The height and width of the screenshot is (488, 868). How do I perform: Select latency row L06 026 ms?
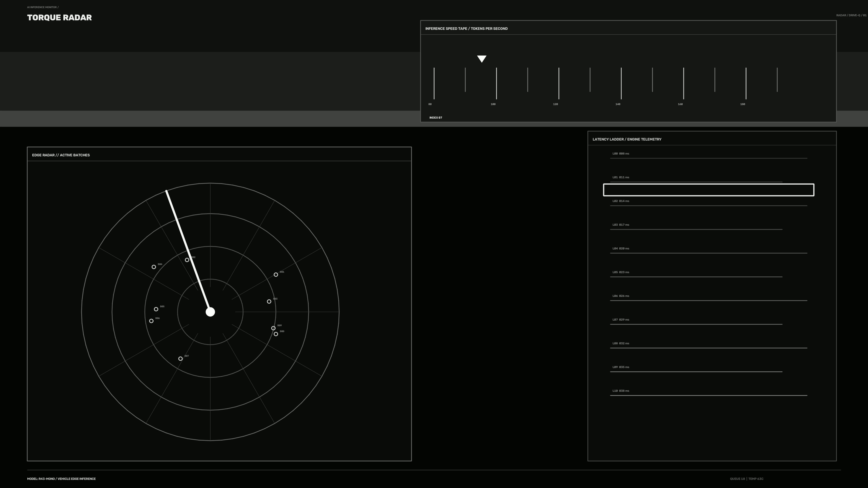709,298
